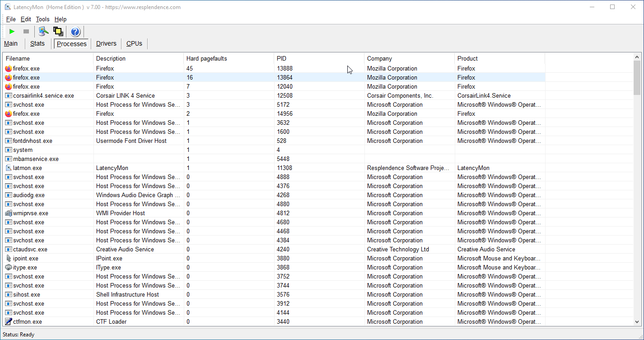Click the yellow overlapping windows toolbar icon
Image resolution: width=644 pixels, height=340 pixels.
[x=58, y=32]
